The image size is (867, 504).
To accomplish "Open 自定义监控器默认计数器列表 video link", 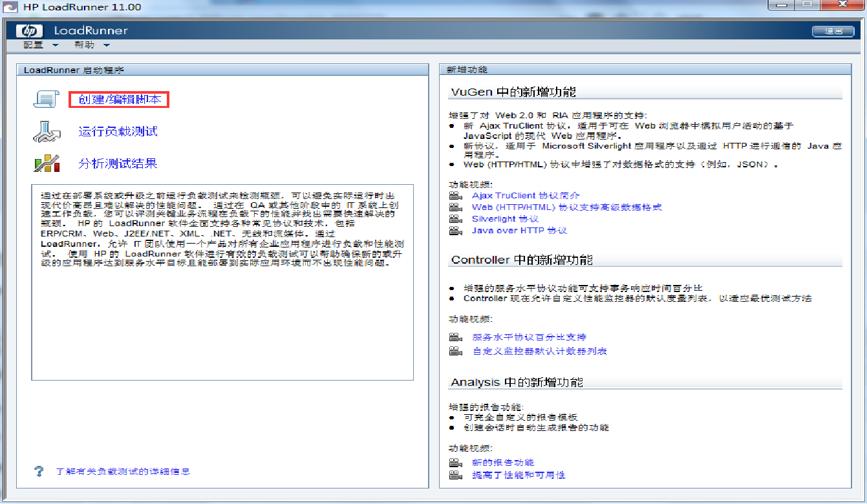I will pos(540,352).
